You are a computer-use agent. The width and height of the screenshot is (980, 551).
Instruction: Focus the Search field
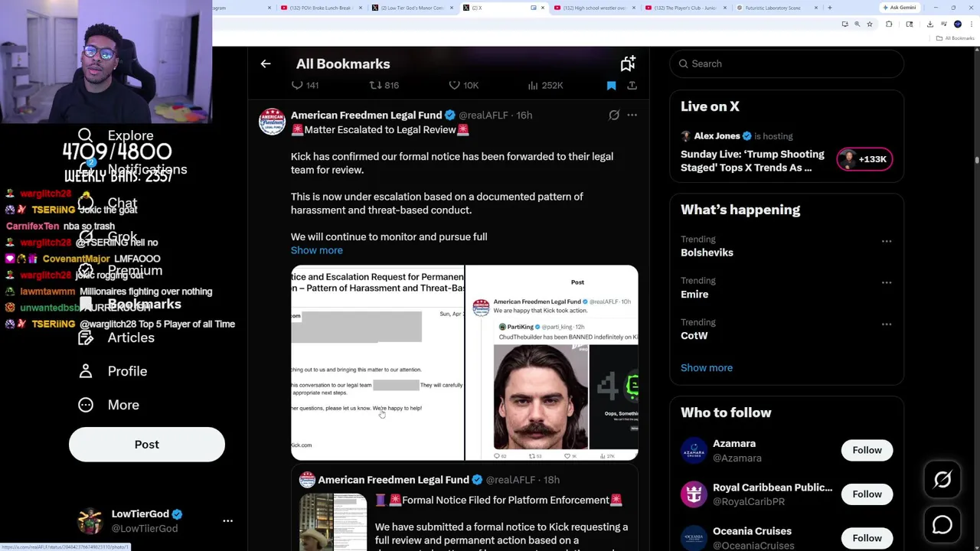[786, 64]
